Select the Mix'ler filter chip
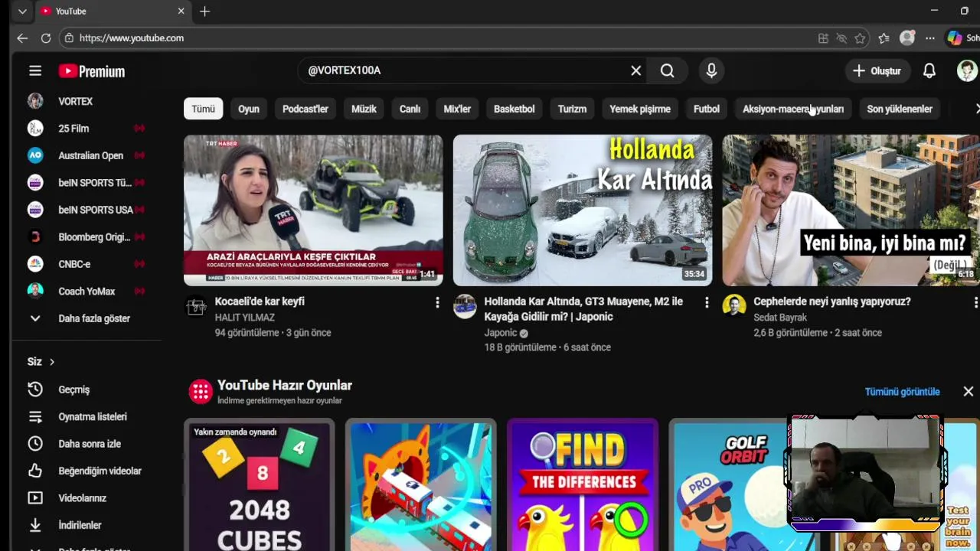 (x=457, y=109)
